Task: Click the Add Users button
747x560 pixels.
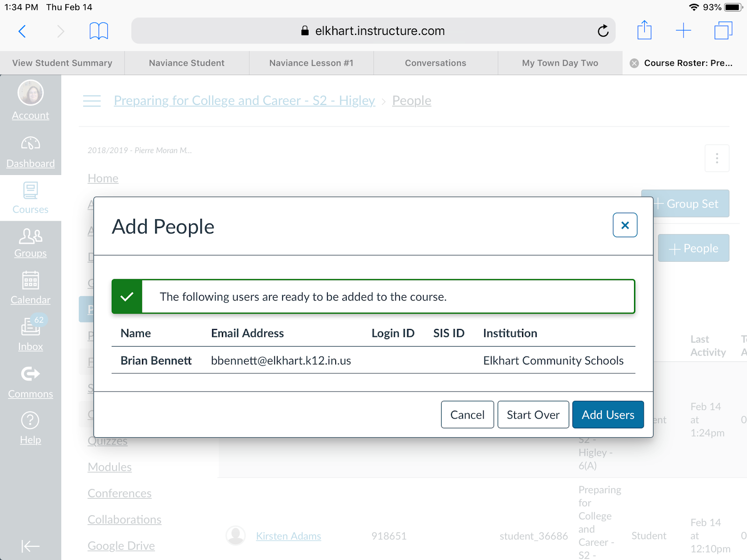Action: click(x=608, y=414)
